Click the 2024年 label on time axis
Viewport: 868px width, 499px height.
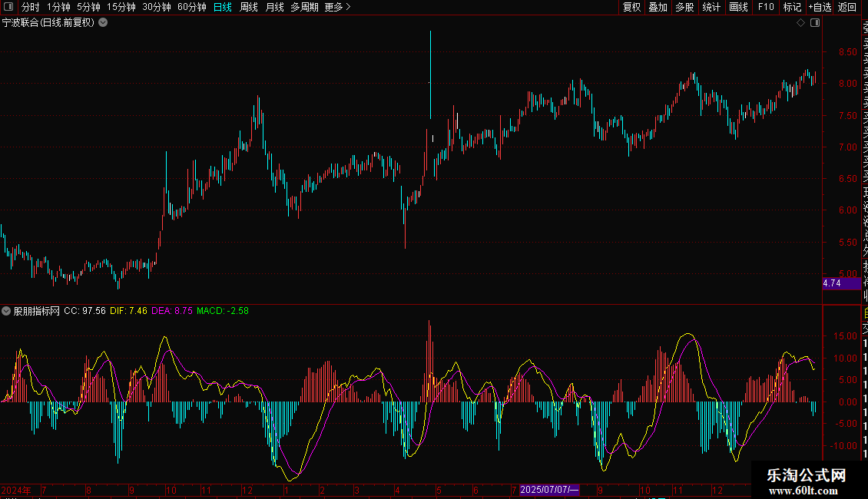click(16, 490)
